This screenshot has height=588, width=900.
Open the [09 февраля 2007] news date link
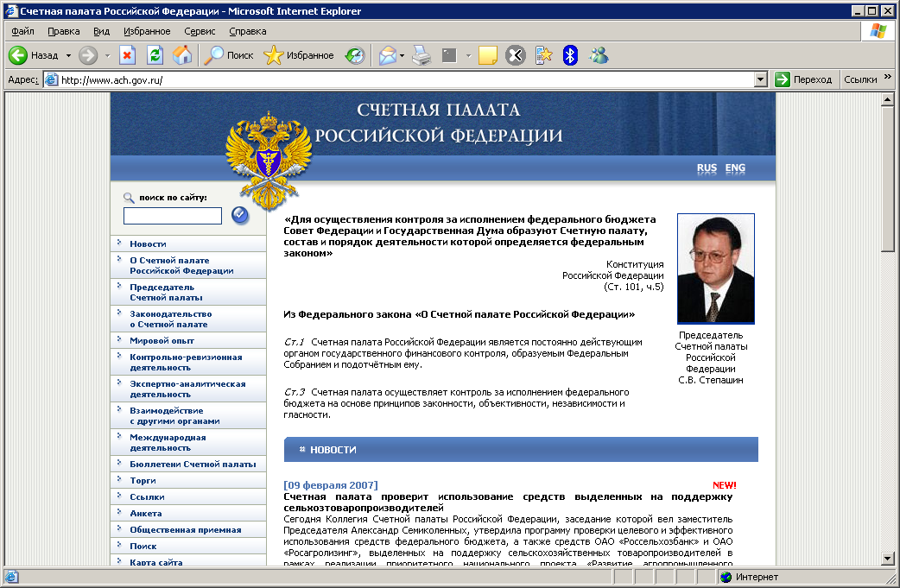[331, 485]
